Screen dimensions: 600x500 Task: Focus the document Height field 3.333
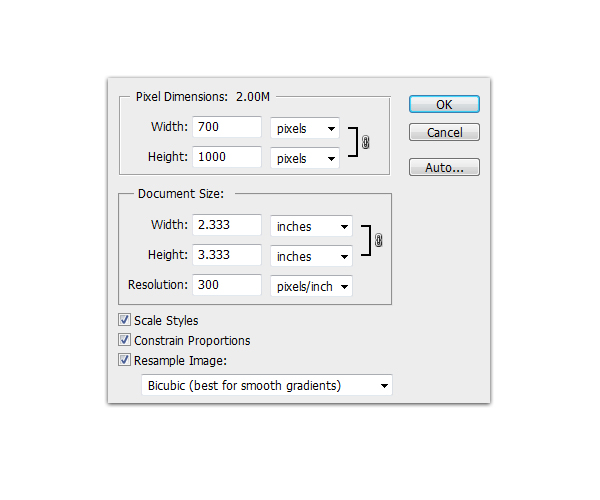click(227, 255)
